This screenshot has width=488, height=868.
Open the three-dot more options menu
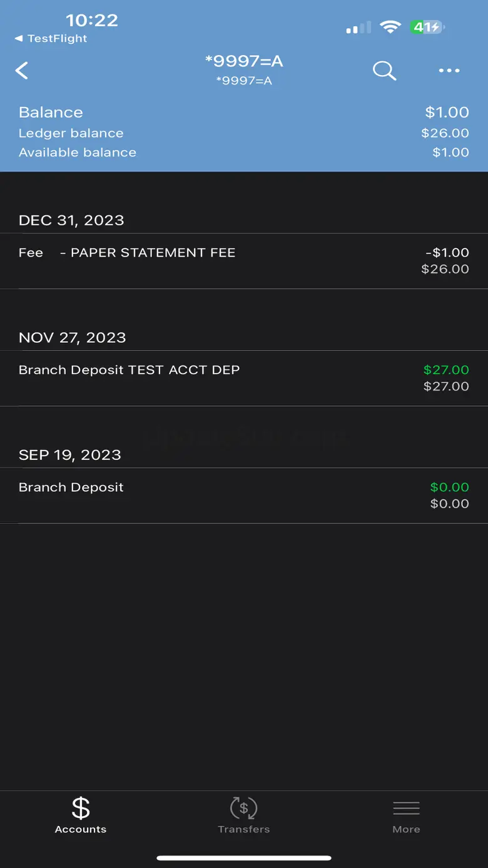(449, 71)
